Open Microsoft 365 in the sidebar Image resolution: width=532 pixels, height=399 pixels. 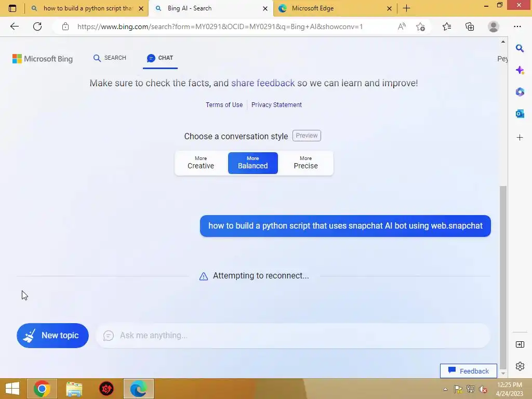click(520, 92)
